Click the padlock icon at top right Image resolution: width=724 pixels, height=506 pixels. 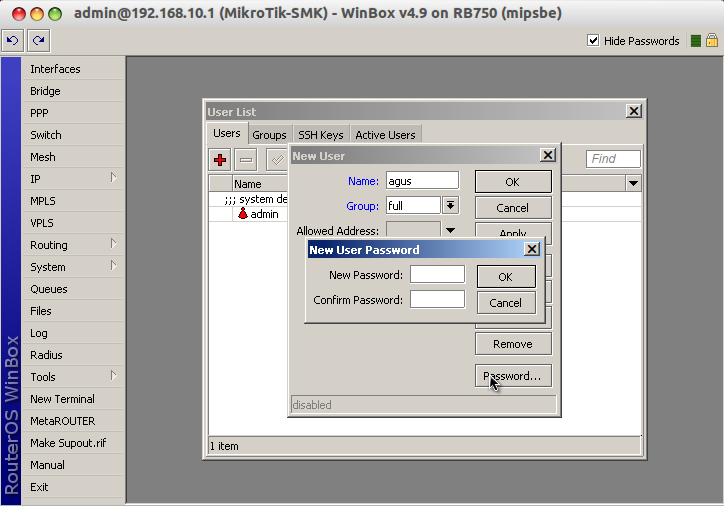pyautogui.click(x=712, y=40)
